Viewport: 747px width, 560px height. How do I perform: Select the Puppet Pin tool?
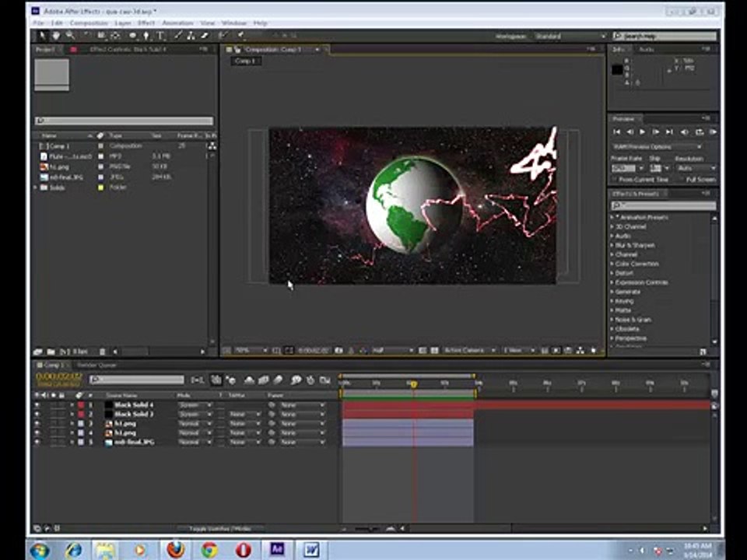241,35
